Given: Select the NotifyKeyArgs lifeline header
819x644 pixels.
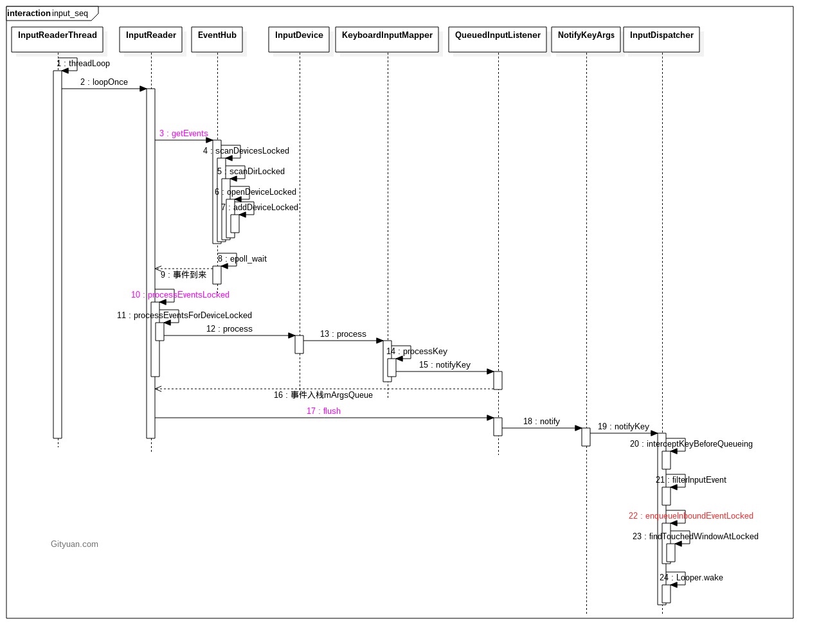Looking at the screenshot, I should click(586, 39).
